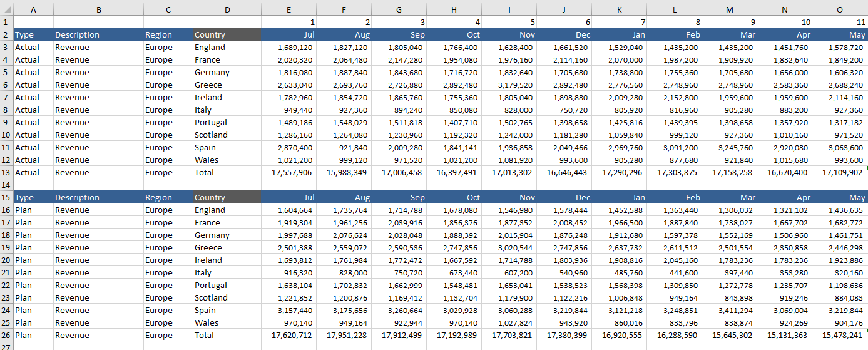Click cell value 2,020,320
Screen dimensions: 868x350
point(289,60)
